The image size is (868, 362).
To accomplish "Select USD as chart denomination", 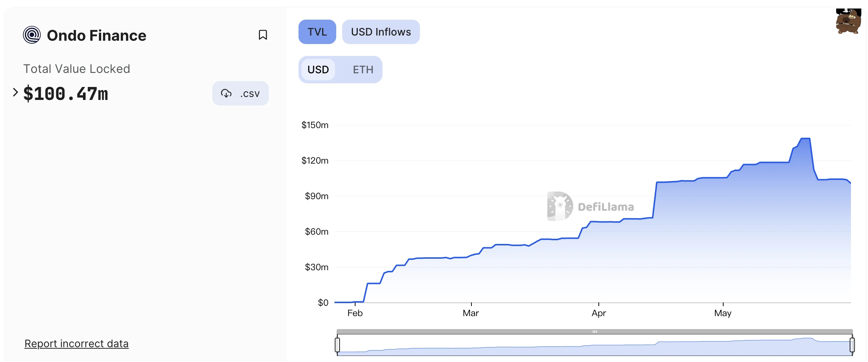I will click(x=318, y=70).
